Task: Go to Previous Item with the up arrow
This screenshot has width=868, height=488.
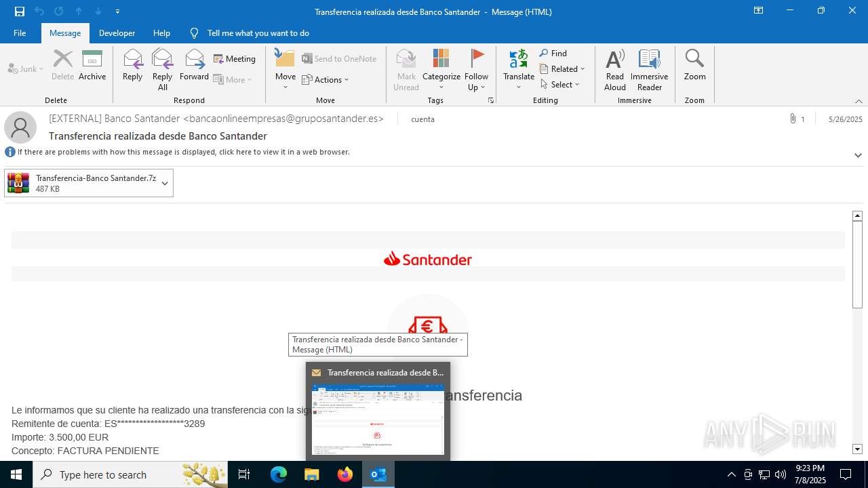Action: [79, 12]
